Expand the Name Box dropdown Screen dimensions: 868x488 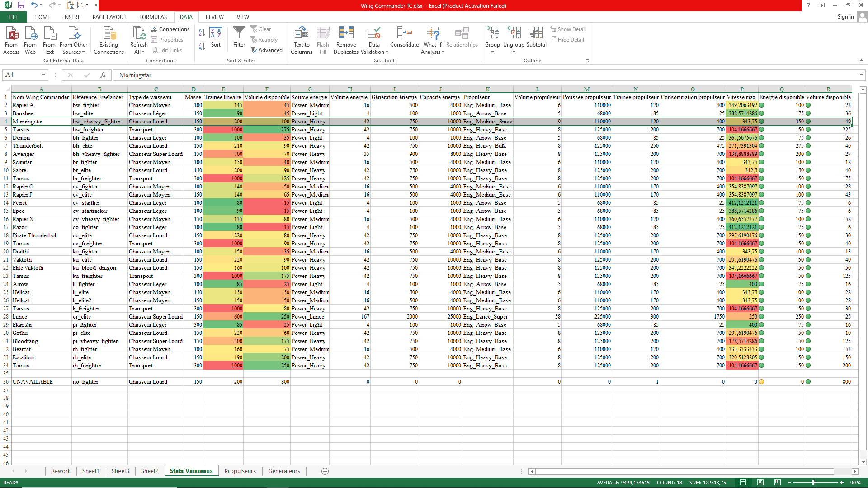click(x=43, y=75)
